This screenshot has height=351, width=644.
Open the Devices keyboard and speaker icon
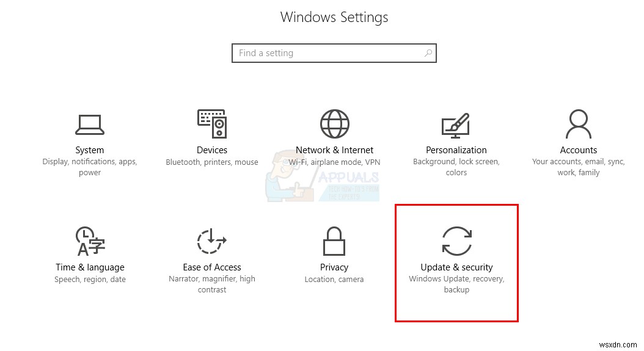coord(212,123)
